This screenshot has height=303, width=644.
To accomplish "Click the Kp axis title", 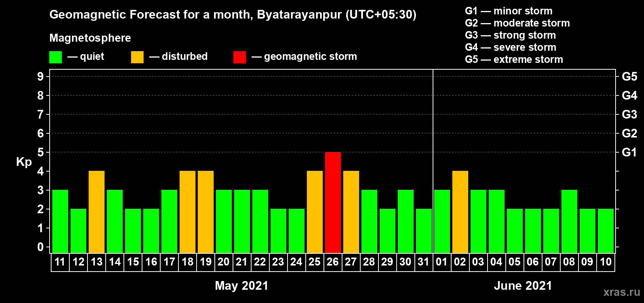I will point(24,162).
